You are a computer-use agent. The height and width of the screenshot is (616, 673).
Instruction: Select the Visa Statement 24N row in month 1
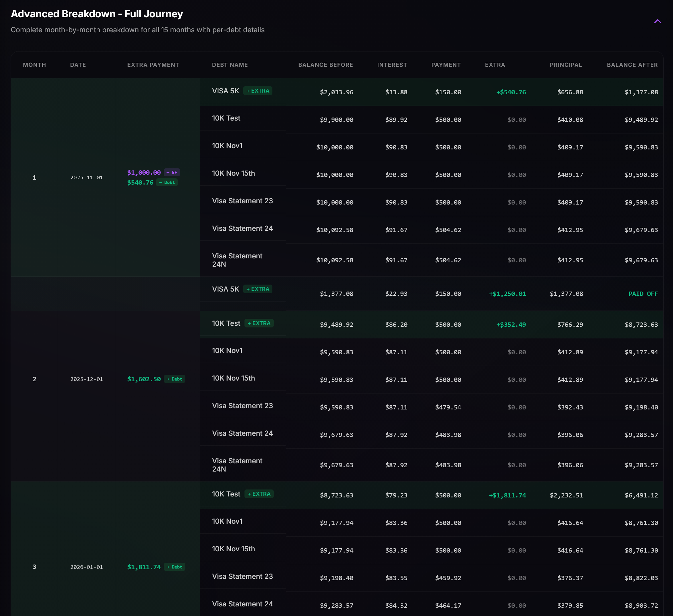237,260
